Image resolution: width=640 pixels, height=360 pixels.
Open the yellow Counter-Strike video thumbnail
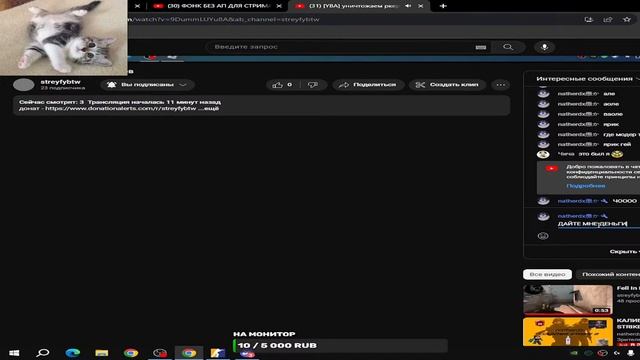[x=568, y=332]
